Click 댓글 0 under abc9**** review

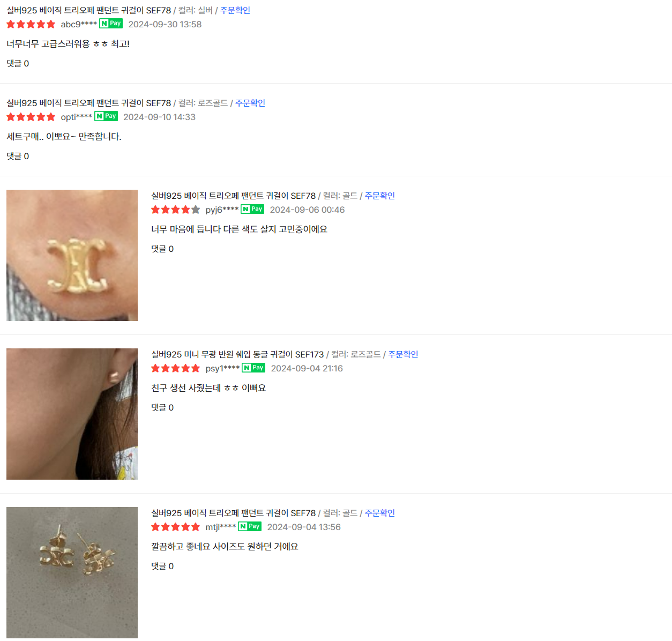pyautogui.click(x=18, y=63)
